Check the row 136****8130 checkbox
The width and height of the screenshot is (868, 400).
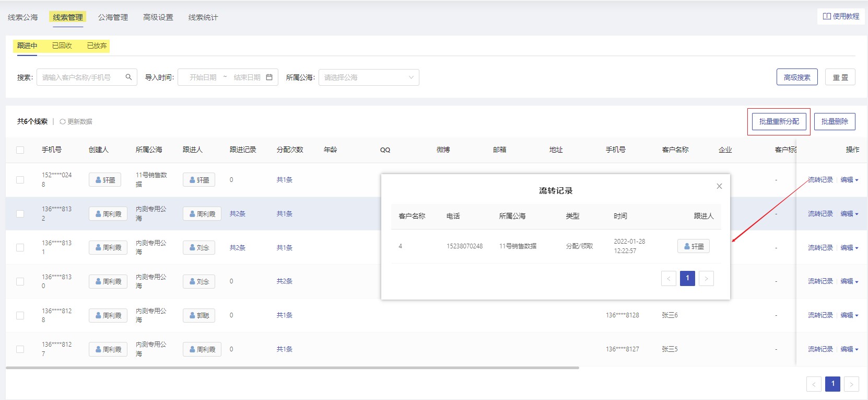point(20,281)
